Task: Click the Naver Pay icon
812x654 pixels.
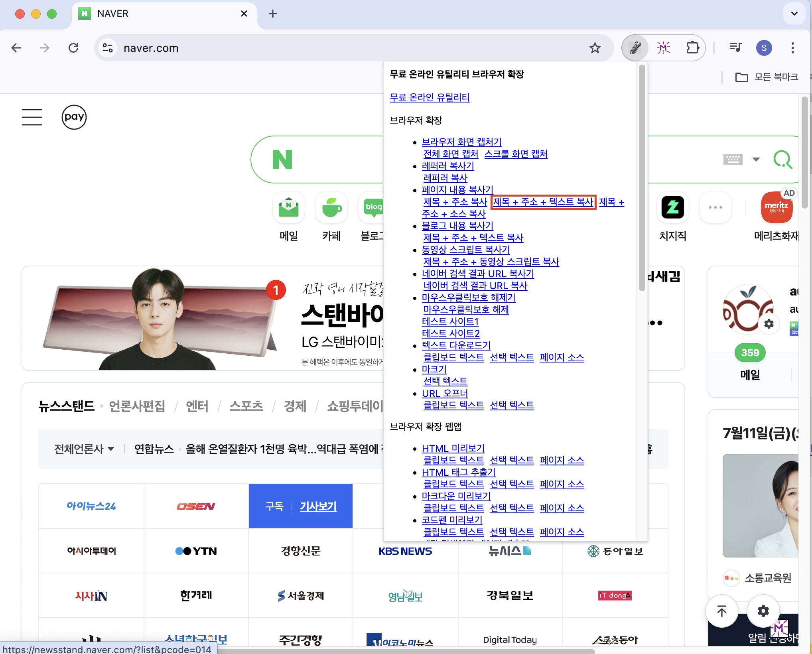Action: click(x=74, y=117)
